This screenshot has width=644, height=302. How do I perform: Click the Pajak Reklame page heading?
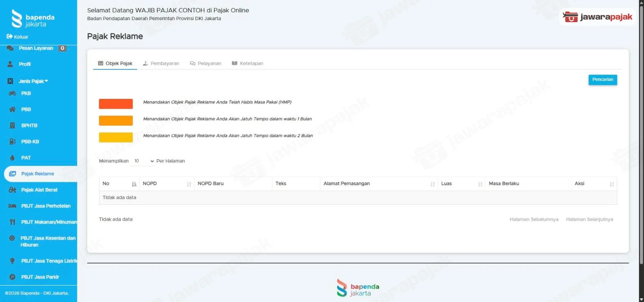pyautogui.click(x=115, y=36)
